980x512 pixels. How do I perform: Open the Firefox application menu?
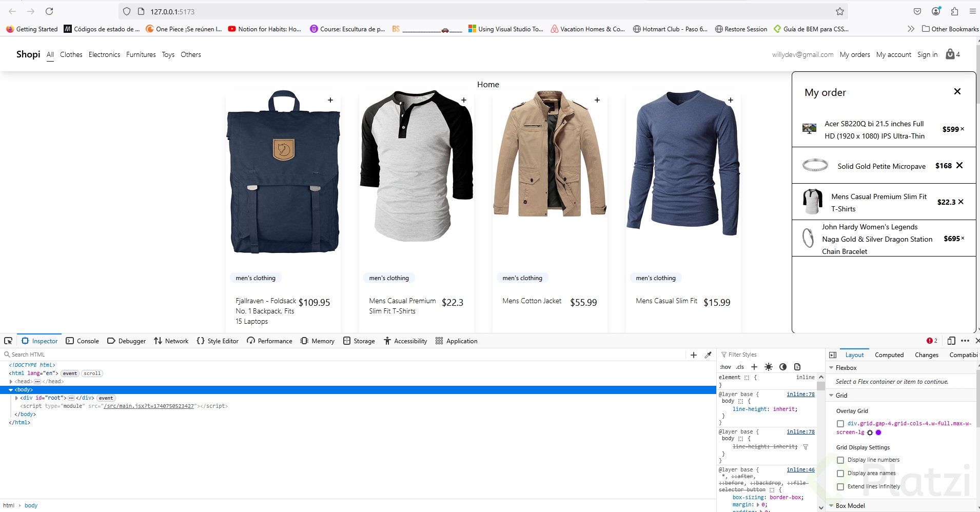point(973,11)
